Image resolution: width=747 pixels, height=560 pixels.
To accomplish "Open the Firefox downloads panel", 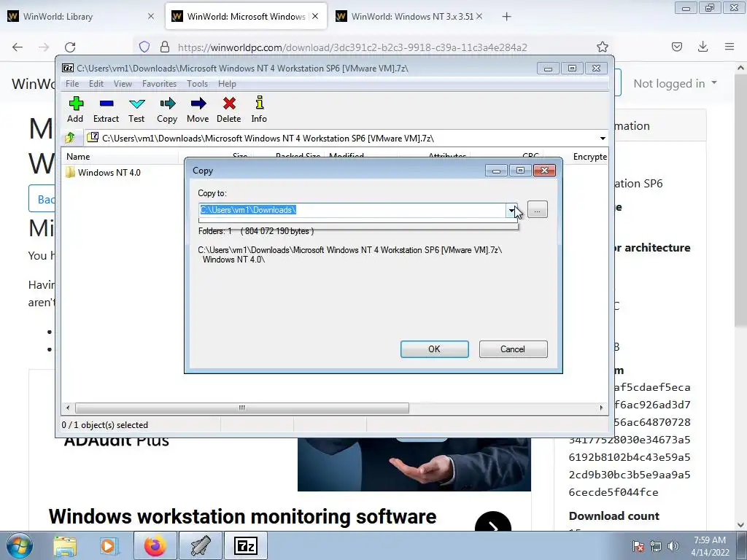I will pyautogui.click(x=703, y=47).
